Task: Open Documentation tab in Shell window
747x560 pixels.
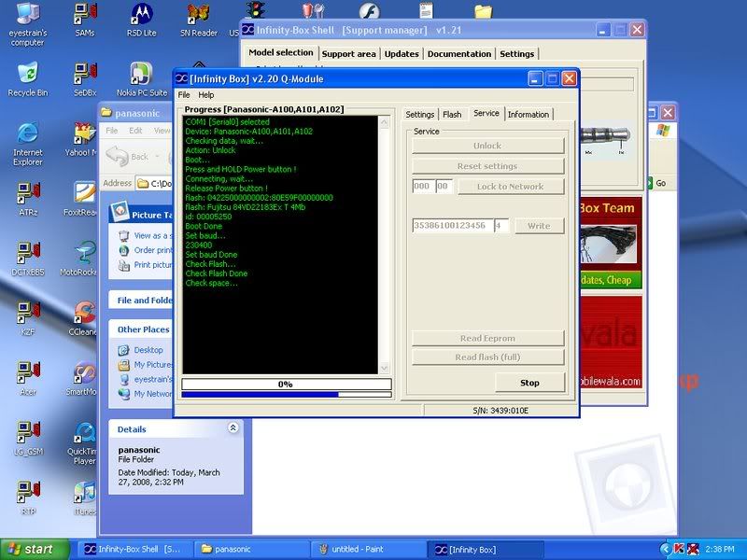Action: pos(459,54)
